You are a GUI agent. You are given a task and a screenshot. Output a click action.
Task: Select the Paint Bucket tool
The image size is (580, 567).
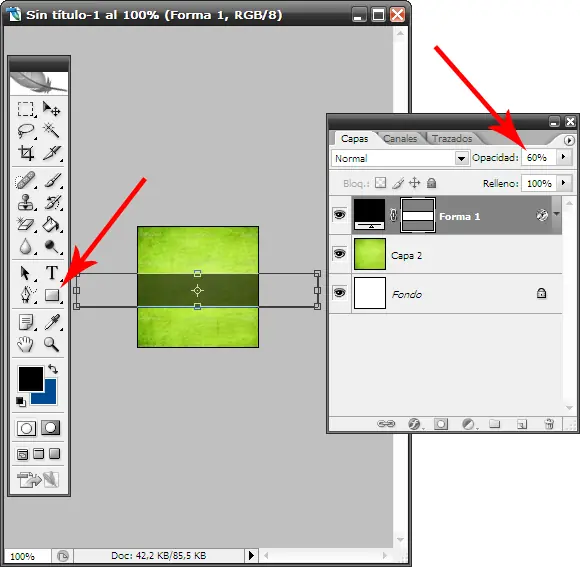pos(51,225)
